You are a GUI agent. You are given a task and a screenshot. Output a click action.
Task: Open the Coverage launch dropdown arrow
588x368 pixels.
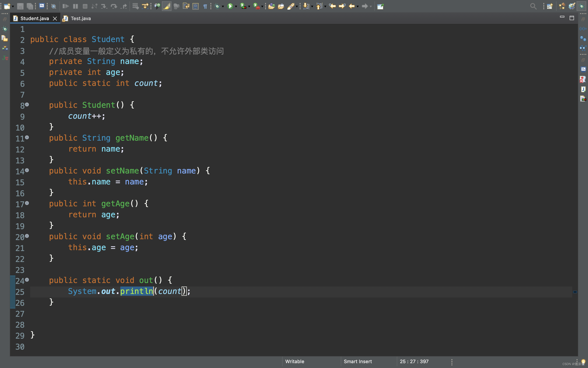click(x=249, y=7)
